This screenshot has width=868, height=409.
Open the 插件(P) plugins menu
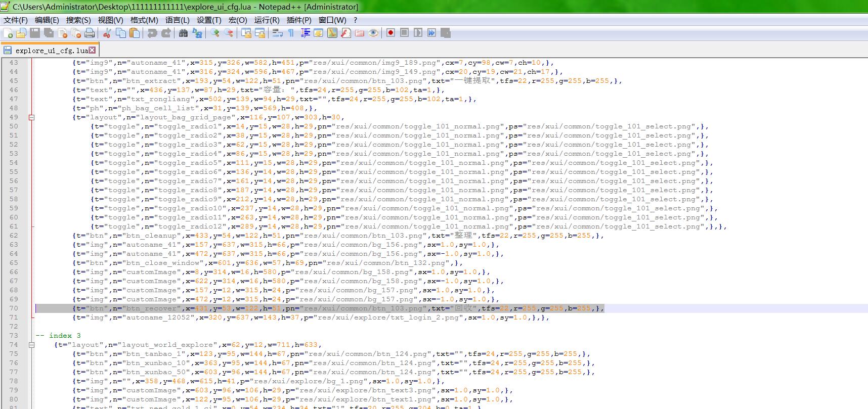pos(298,20)
